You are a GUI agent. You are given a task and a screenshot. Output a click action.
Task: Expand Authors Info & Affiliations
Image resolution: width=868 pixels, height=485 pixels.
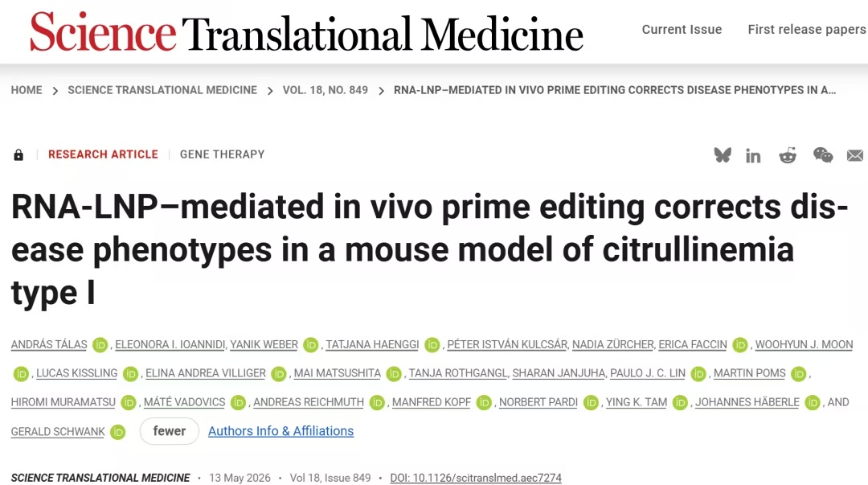tap(280, 431)
